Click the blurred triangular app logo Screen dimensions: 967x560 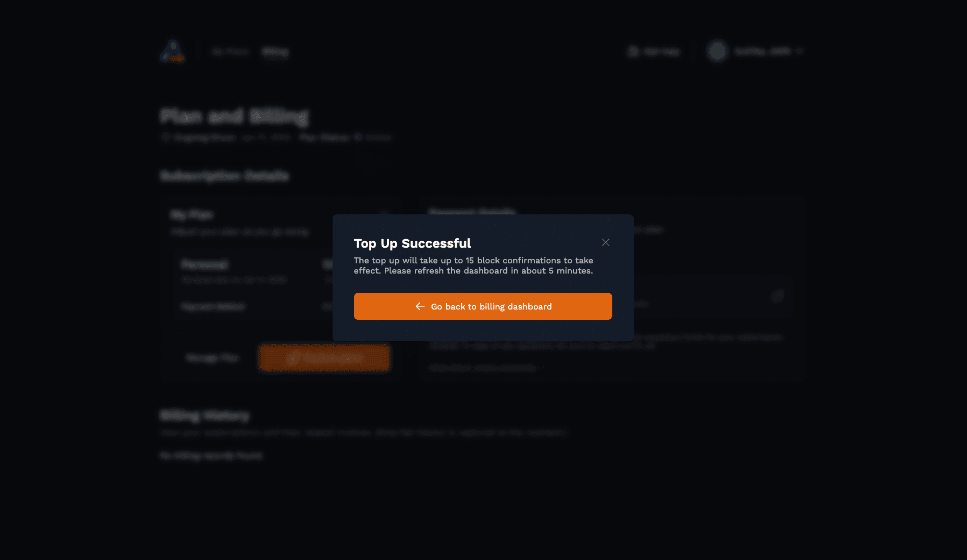172,51
